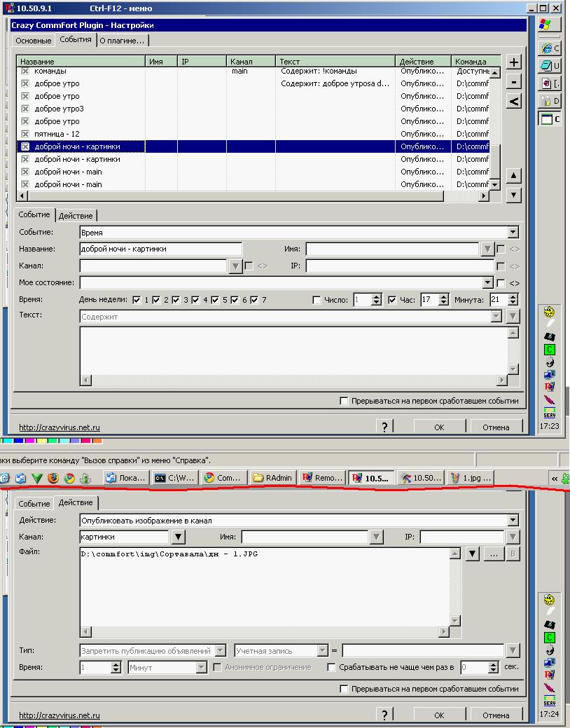The image size is (570, 728).
Task: Open the 'Действие' dropdown with Опубликовать изображение
Action: (513, 521)
